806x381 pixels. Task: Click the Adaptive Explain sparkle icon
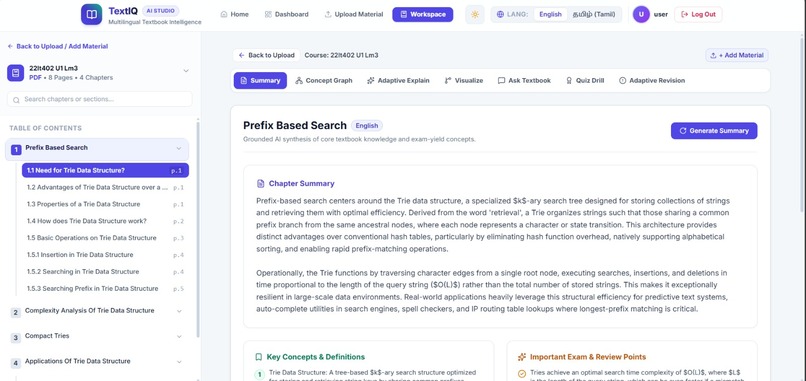371,81
